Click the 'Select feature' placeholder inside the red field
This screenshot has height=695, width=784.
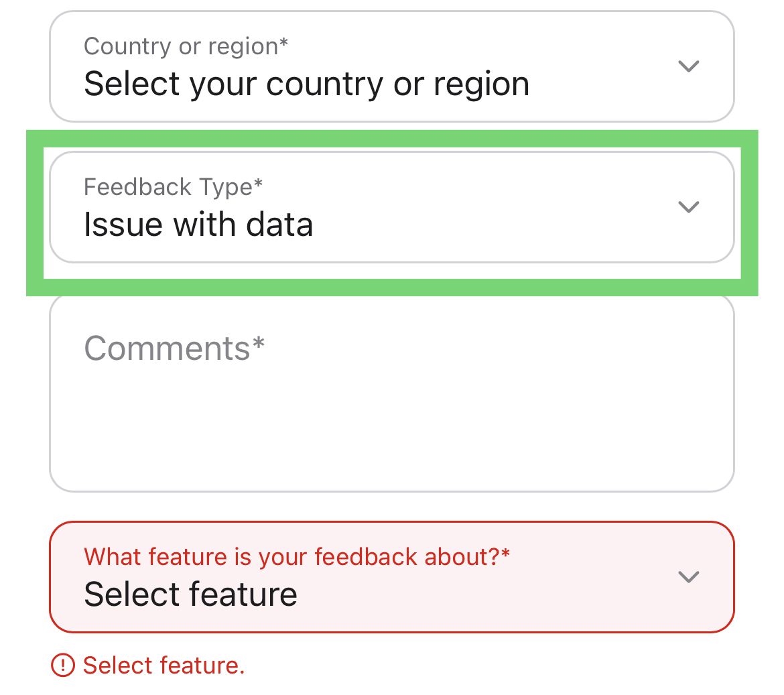point(190,594)
